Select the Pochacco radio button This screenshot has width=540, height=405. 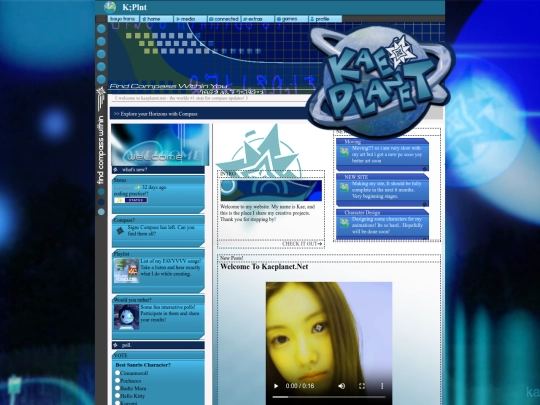[x=117, y=381]
